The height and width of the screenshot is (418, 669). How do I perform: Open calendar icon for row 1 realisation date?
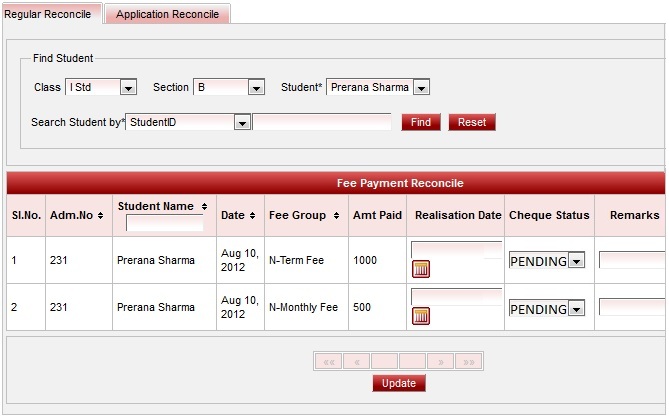pyautogui.click(x=420, y=268)
